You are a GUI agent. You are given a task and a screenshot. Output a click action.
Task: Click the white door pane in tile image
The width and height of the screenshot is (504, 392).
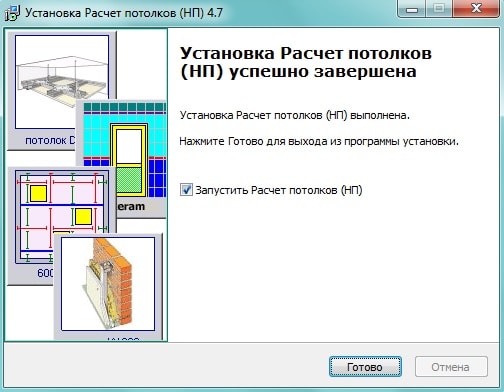coord(129,146)
